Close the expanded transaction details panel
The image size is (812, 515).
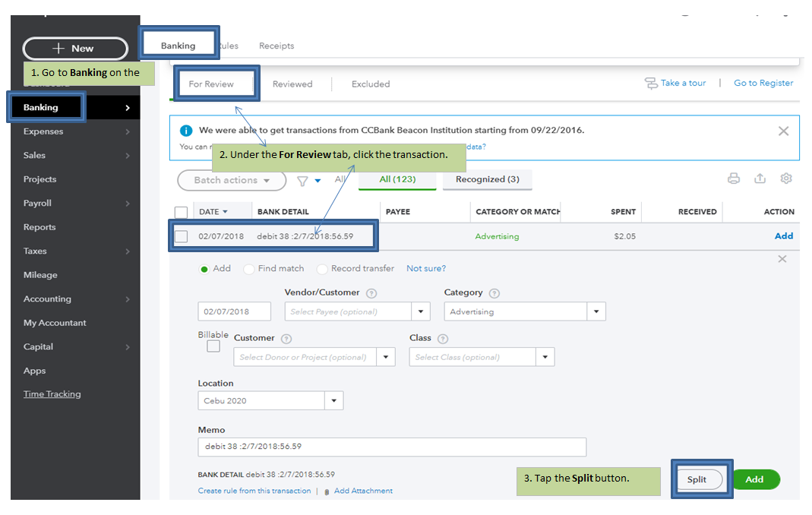pos(782,259)
